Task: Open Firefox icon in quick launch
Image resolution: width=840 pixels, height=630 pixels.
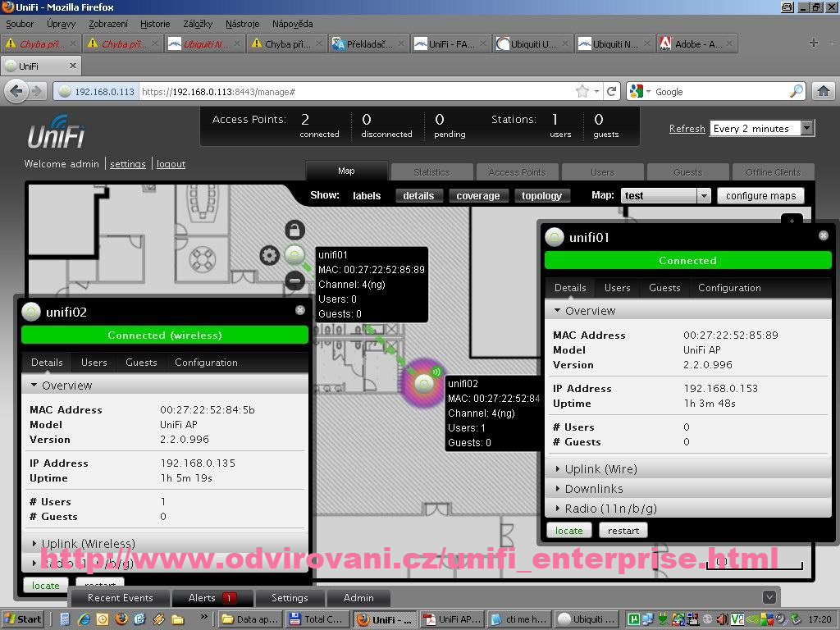Action: 121,619
